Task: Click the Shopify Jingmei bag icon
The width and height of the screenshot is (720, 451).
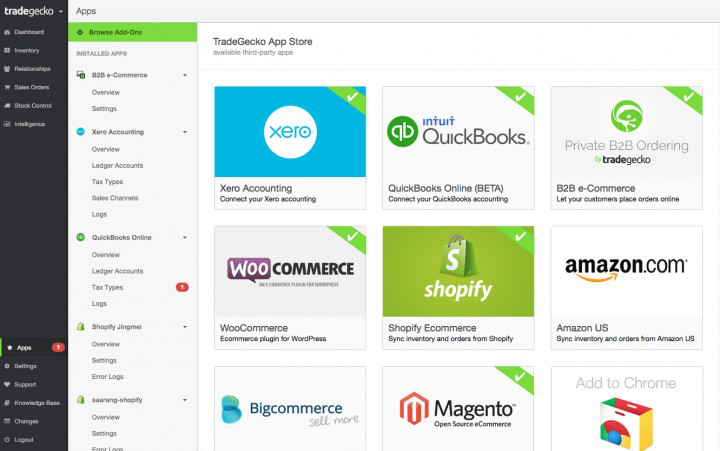Action: (x=80, y=327)
